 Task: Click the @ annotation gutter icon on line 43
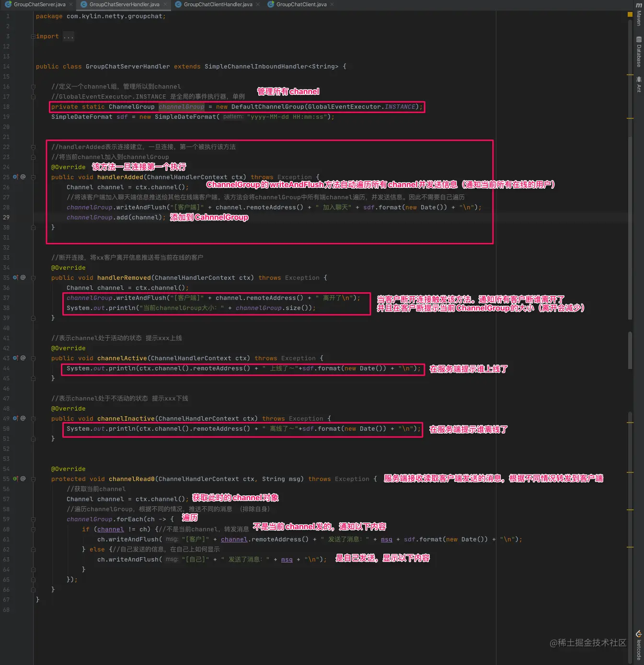coord(23,358)
